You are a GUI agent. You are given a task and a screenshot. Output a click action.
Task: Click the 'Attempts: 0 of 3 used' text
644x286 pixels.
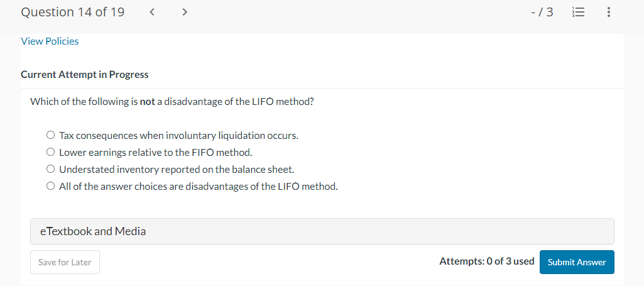click(486, 261)
